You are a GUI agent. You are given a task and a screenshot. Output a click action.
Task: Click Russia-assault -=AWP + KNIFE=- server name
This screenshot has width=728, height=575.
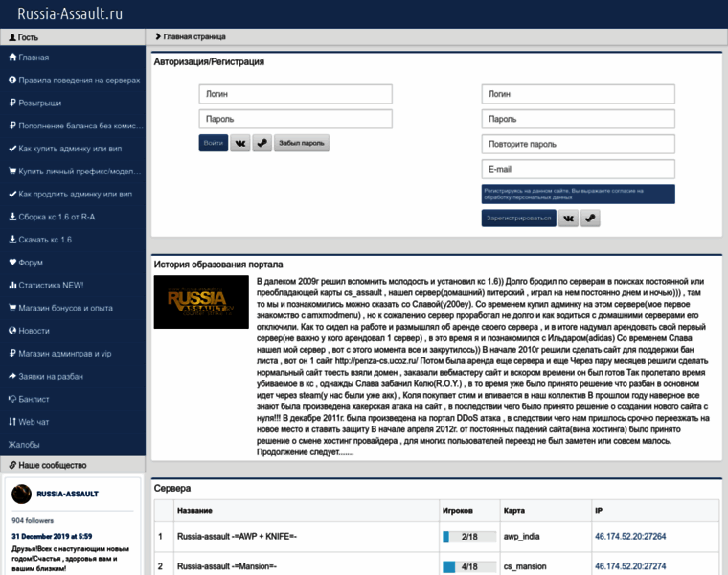tap(237, 536)
